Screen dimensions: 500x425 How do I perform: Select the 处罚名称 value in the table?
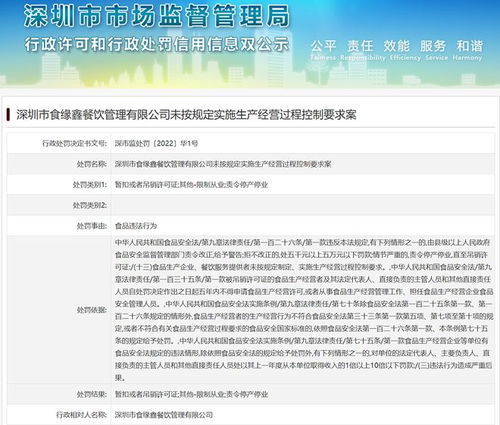223,164
